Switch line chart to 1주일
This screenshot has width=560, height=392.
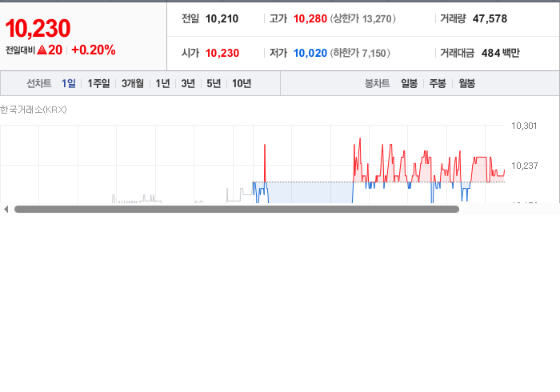pyautogui.click(x=98, y=83)
